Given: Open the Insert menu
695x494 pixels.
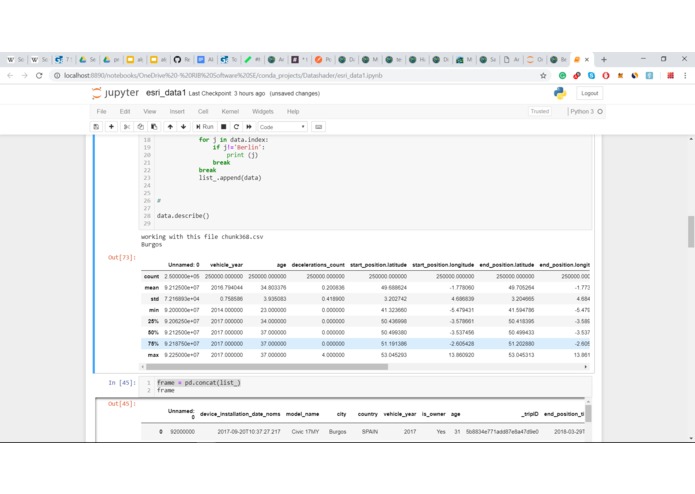Looking at the screenshot, I should coord(177,112).
